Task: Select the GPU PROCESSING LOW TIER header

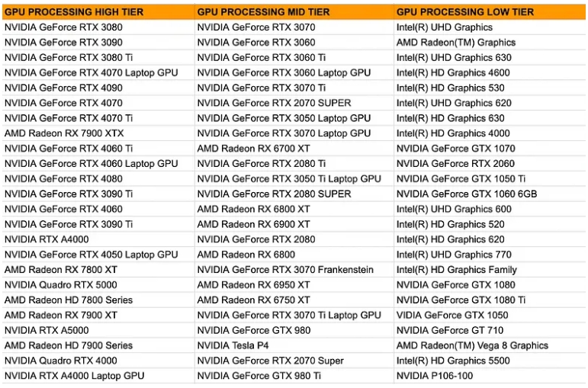Action: pyautogui.click(x=490, y=12)
